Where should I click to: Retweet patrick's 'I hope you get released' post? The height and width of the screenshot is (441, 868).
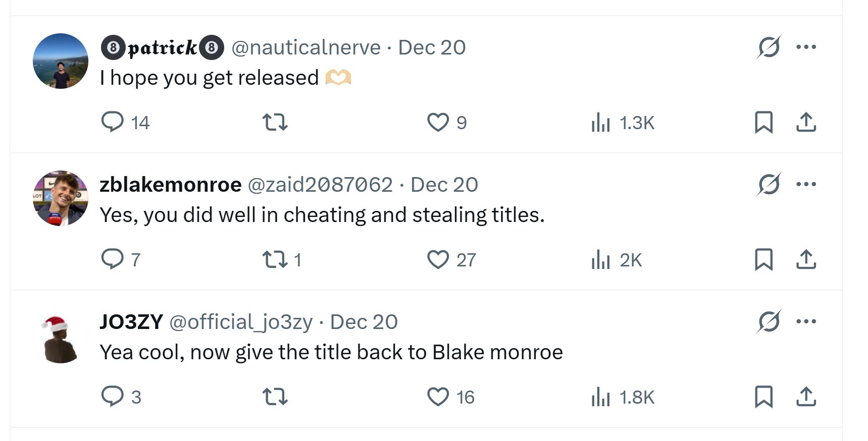(275, 122)
